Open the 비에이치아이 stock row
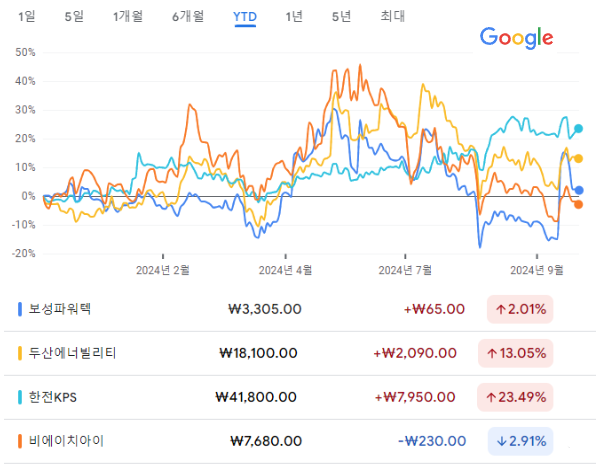 tap(300, 441)
